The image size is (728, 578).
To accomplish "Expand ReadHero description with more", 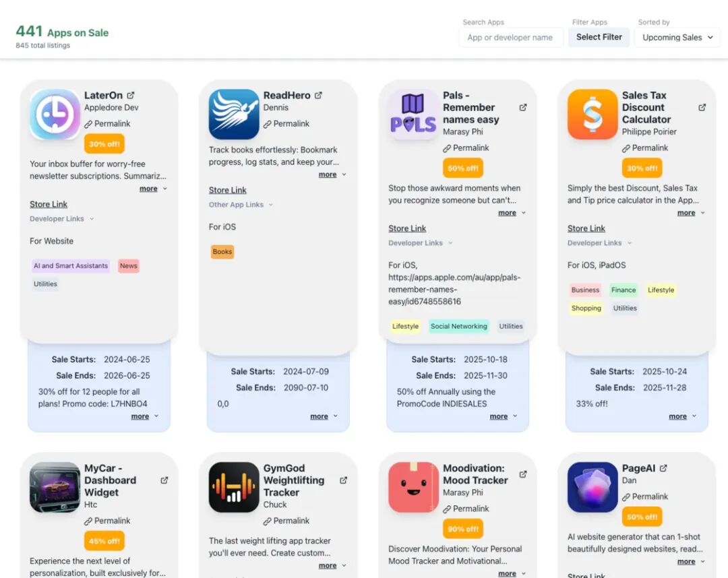I will pyautogui.click(x=332, y=175).
